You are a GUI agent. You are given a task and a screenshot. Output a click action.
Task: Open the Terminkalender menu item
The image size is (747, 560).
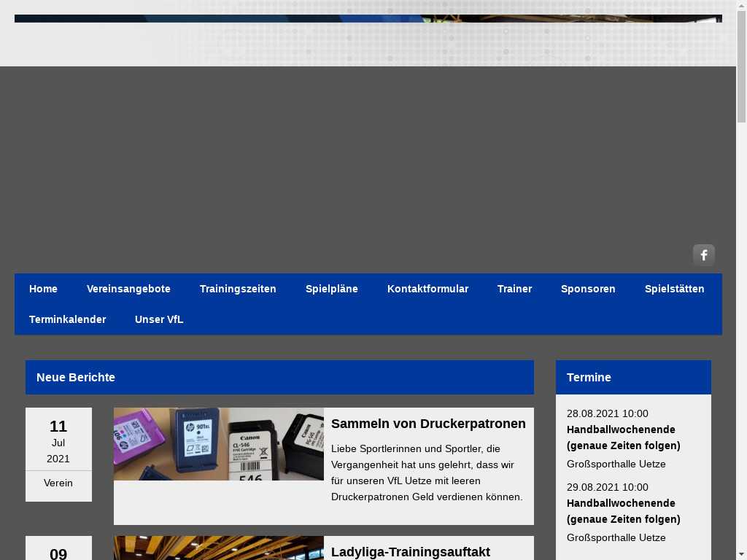coord(67,319)
